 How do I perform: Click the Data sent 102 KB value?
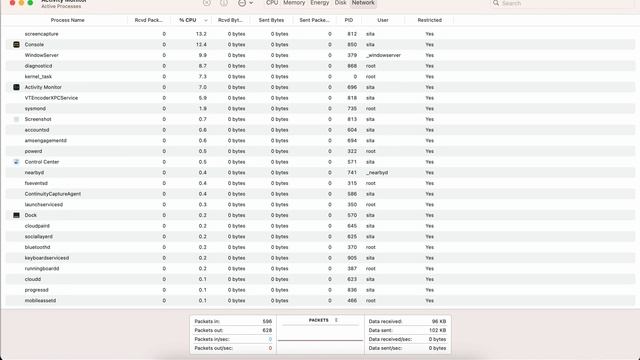(438, 330)
